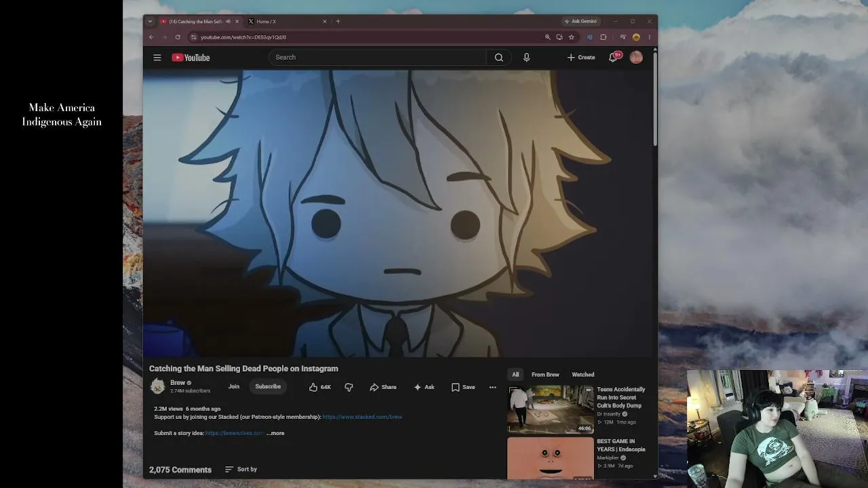Open the browser extensions puzzle icon
Viewport: 868px width, 488px height.
(x=603, y=37)
